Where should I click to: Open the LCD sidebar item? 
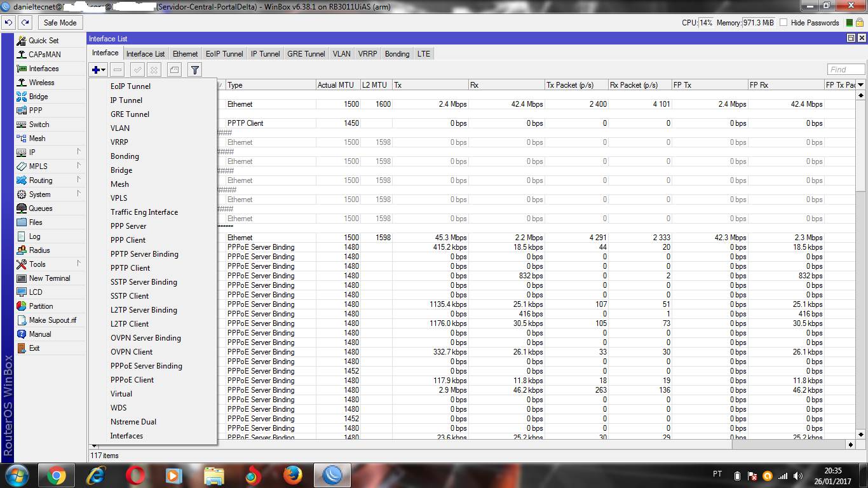point(50,292)
